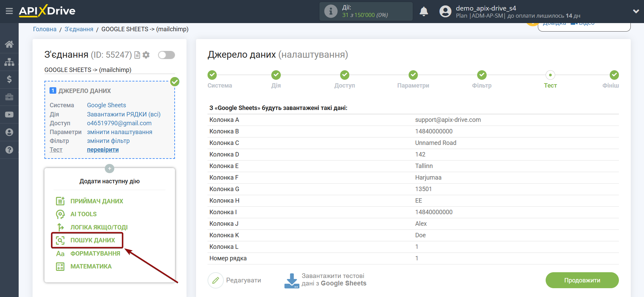
Task: Toggle the connection on/off switch
Action: (x=167, y=55)
